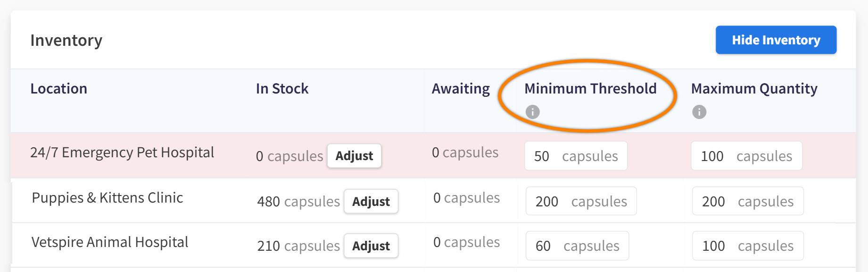Screen dimensions: 868x272
Task: Click the Minimum Threshold info icon
Action: coord(532,112)
